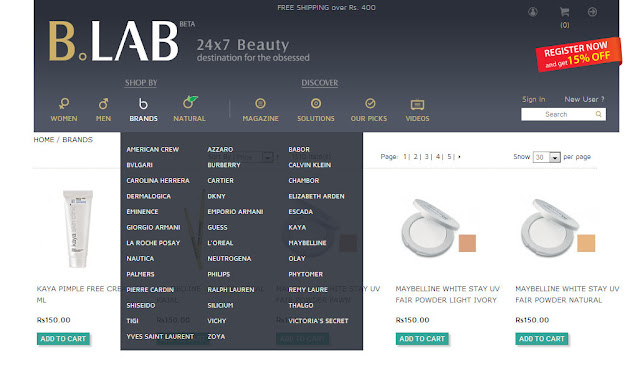
Task: Click the New User link
Action: [x=584, y=99]
